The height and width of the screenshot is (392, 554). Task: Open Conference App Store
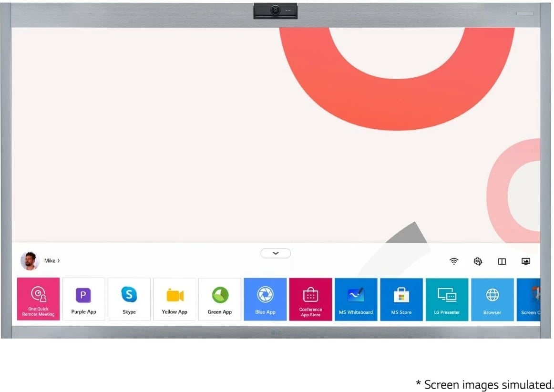click(x=310, y=299)
